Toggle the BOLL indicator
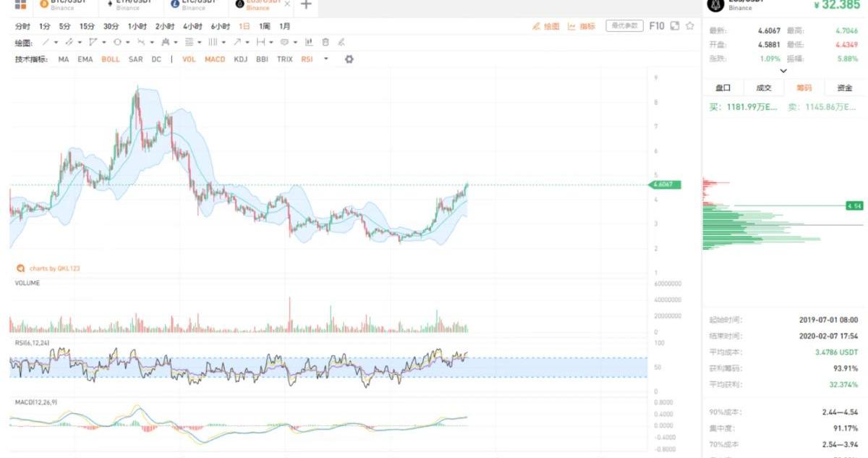The width and height of the screenshot is (868, 458). pyautogui.click(x=111, y=59)
